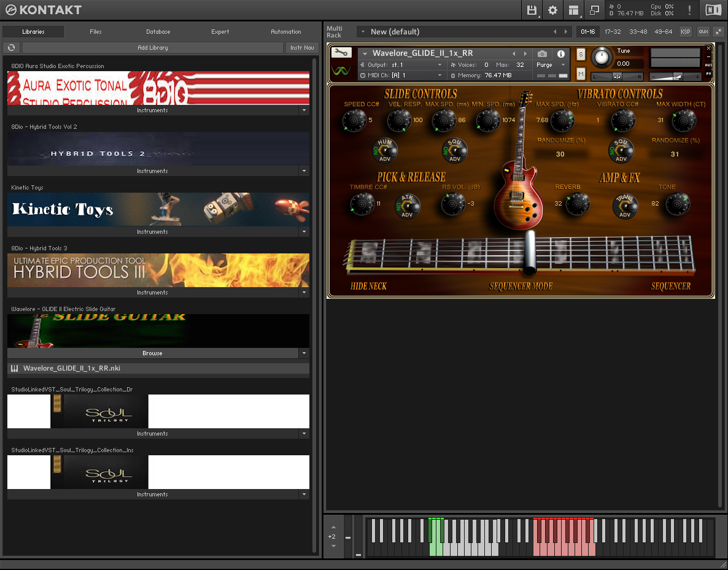Viewport: 728px width, 570px height.
Task: Go to previous instrument preset arrow
Action: pos(514,53)
